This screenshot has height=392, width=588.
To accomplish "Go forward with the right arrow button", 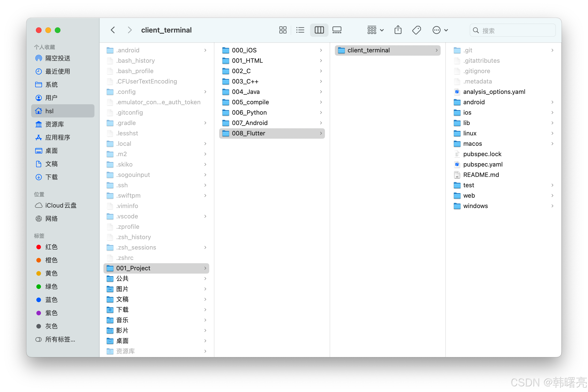I will (129, 30).
